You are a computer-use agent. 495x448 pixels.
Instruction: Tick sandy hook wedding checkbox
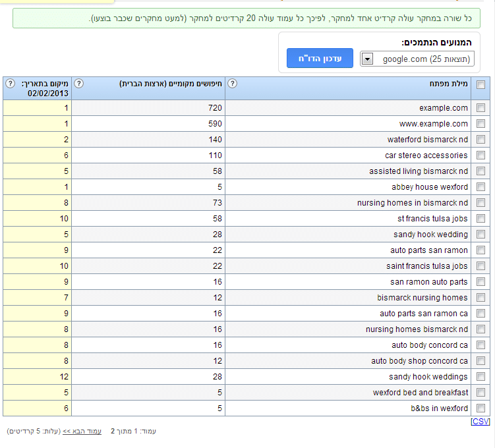480,234
